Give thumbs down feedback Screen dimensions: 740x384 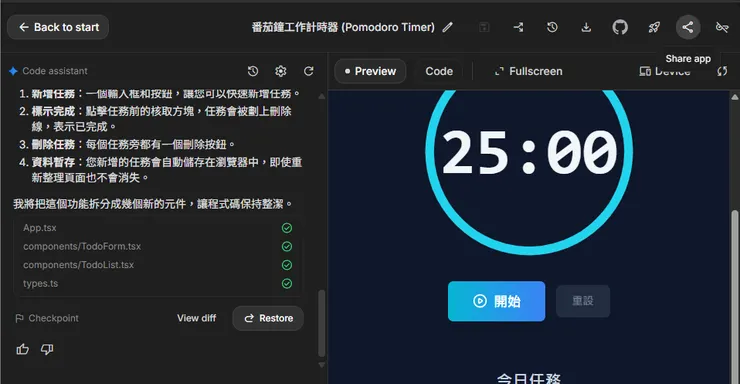[47, 349]
